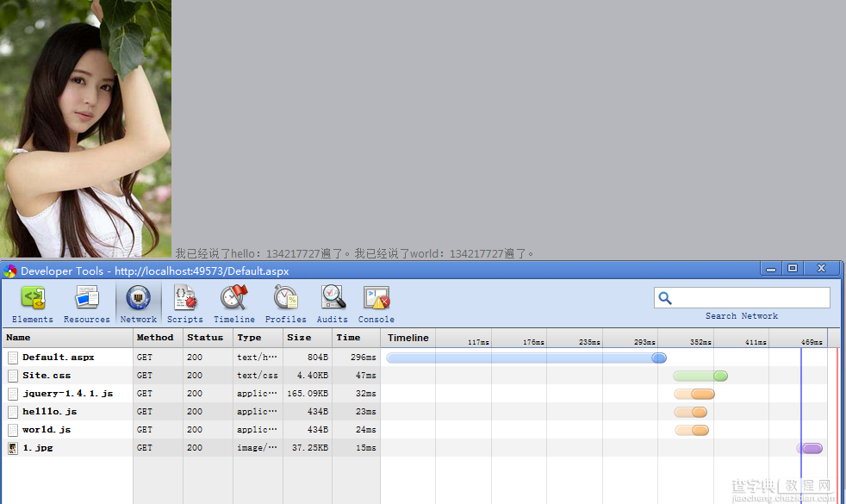Select the Network panel icon
846x504 pixels.
(139, 298)
